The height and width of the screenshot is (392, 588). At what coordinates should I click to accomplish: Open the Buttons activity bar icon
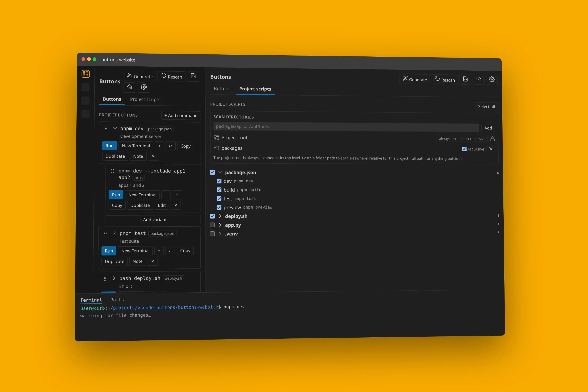click(85, 74)
